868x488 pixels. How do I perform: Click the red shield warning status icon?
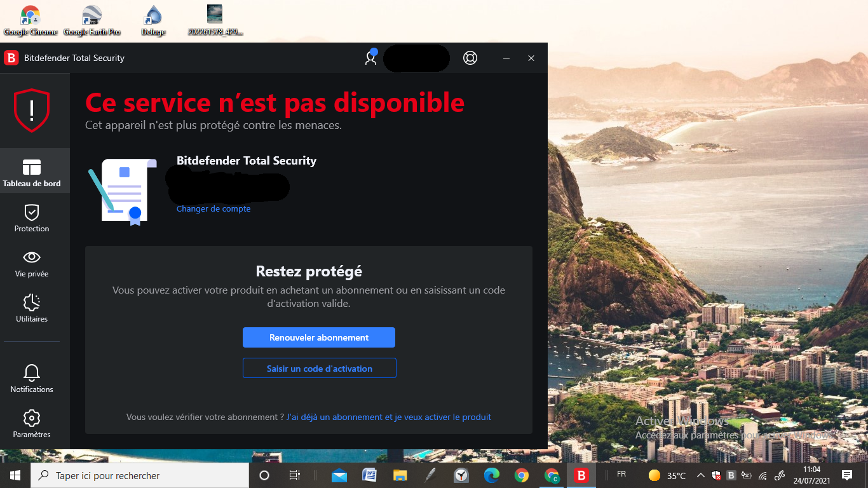pyautogui.click(x=32, y=111)
